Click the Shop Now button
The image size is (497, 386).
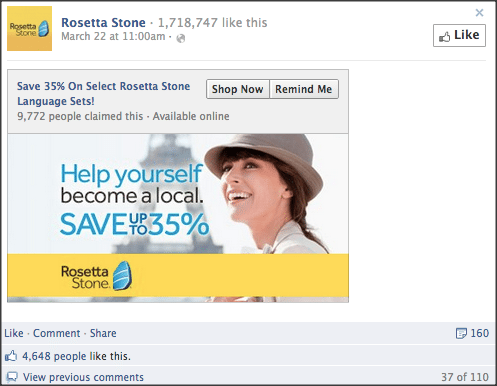[238, 89]
